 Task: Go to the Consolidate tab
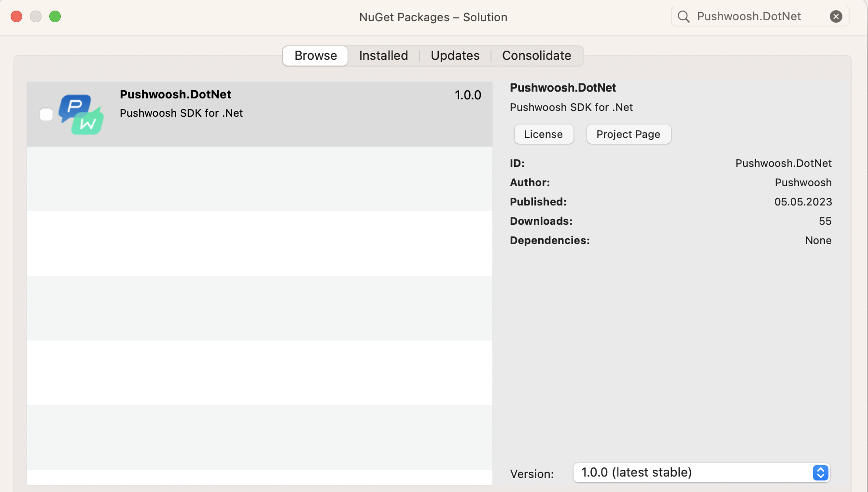(536, 56)
